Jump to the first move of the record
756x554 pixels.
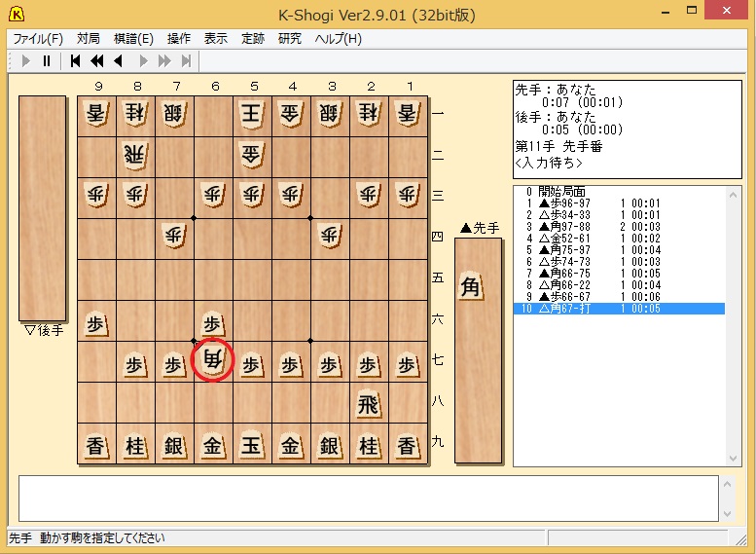(75, 60)
